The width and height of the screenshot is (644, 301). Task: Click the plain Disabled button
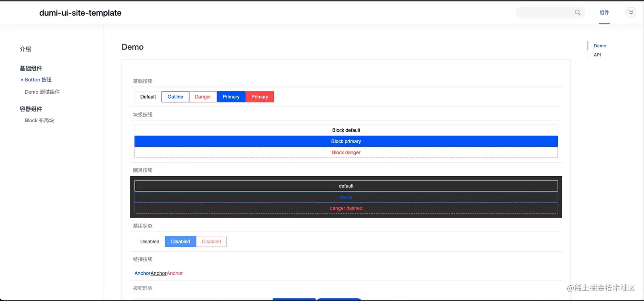coord(150,242)
